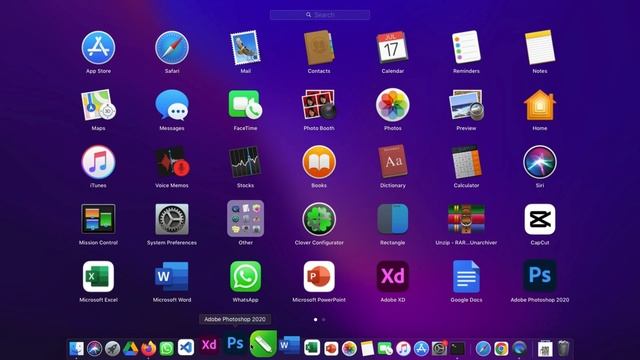This screenshot has height=360, width=640.
Task: Open the Preview app
Action: pyautogui.click(x=466, y=105)
